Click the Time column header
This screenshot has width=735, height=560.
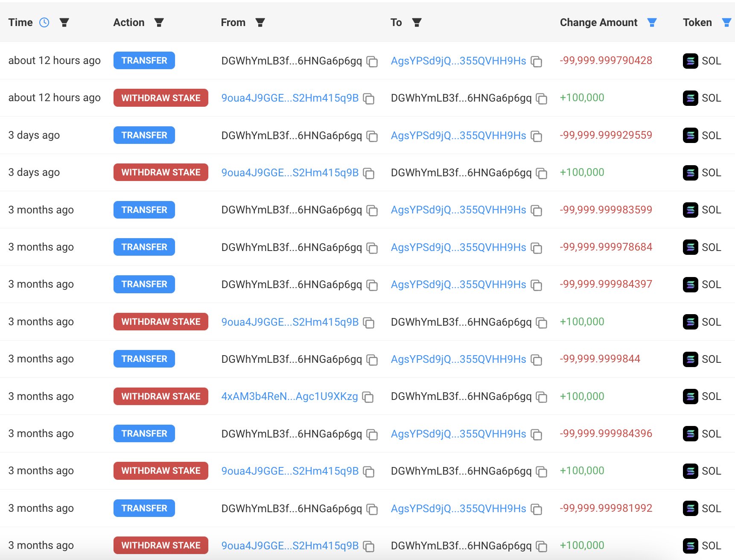[20, 23]
